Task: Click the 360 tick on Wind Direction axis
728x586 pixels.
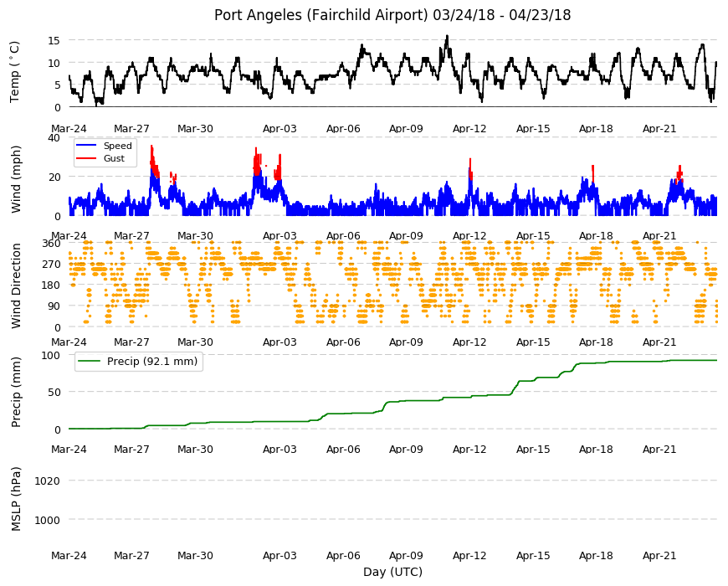Action: coord(51,244)
